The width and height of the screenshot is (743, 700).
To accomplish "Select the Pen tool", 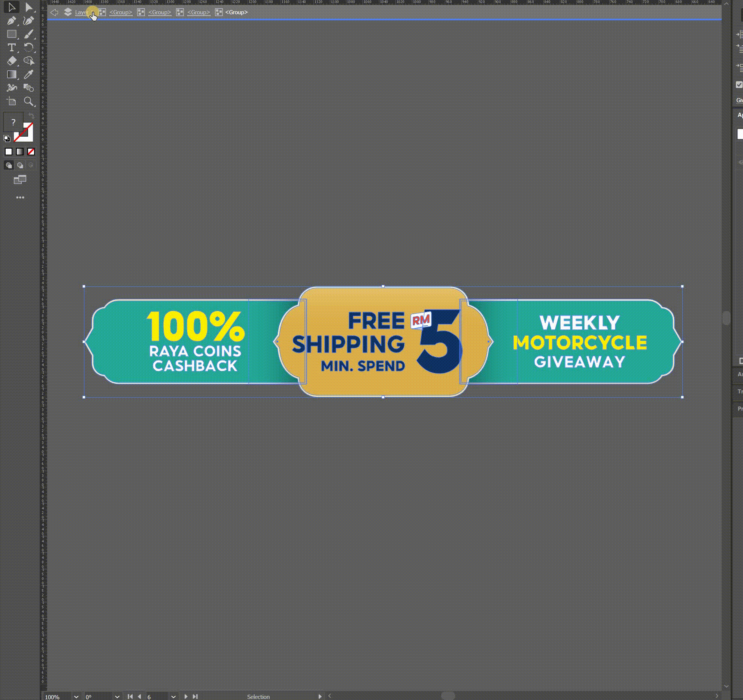I will pyautogui.click(x=11, y=21).
